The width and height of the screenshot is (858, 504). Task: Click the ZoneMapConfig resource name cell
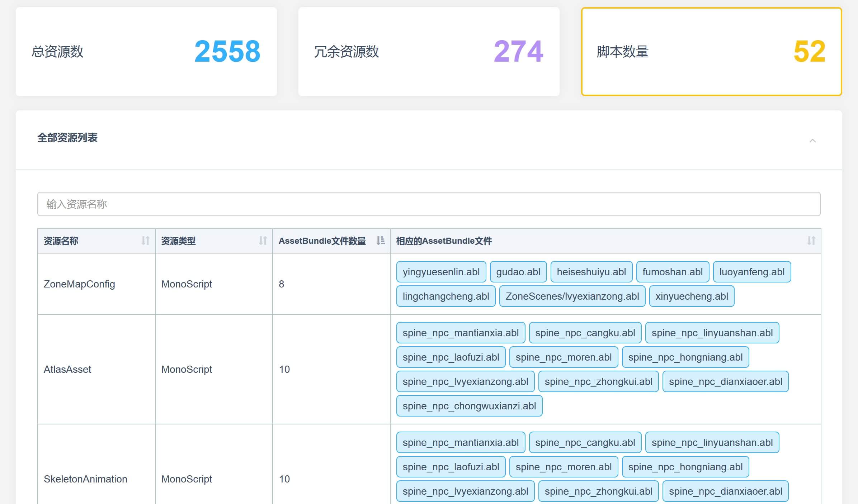point(79,284)
